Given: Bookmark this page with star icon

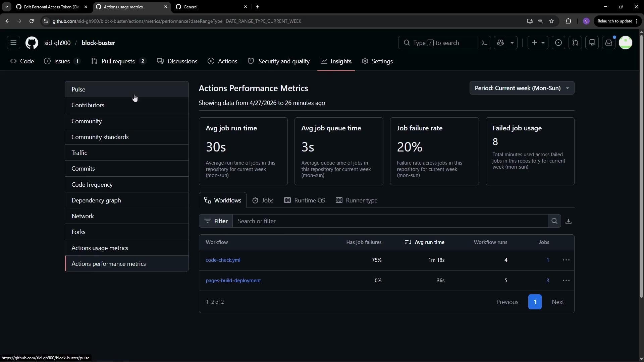Looking at the screenshot, I should coord(551,21).
